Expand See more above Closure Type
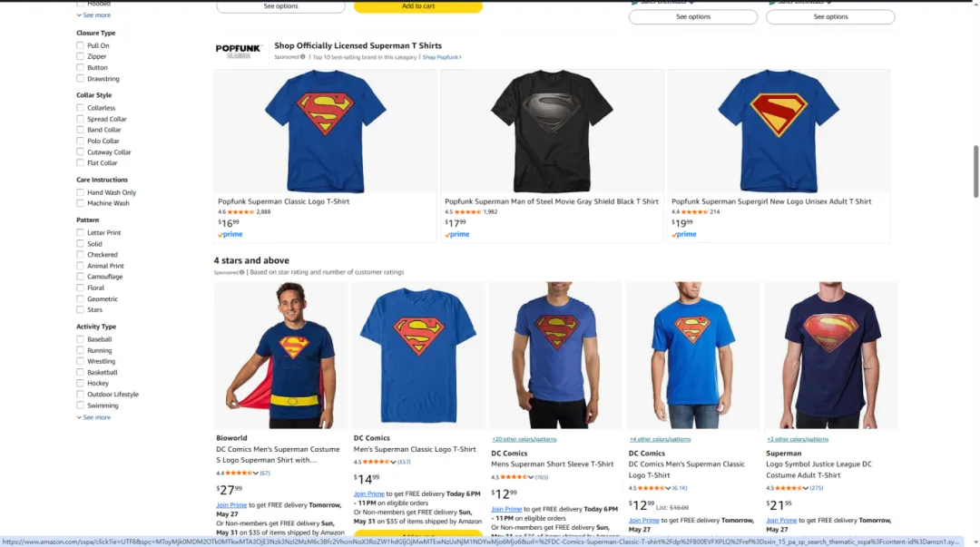This screenshot has width=980, height=547. (x=93, y=15)
